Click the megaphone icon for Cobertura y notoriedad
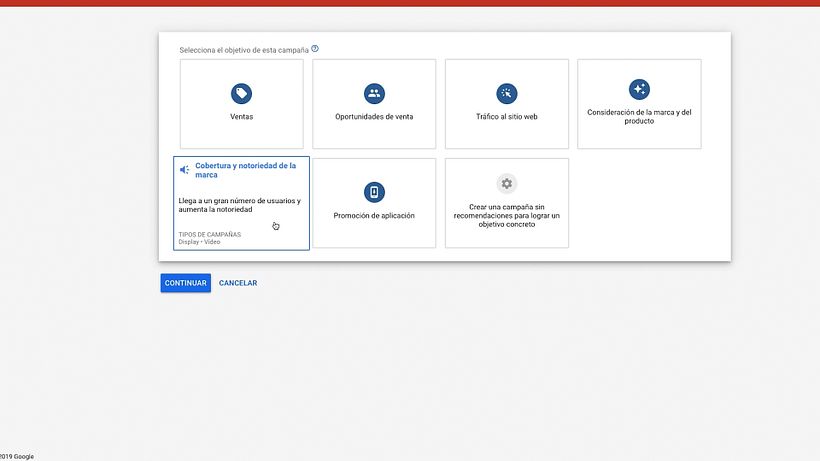Screen dimensions: 820x461 pos(185,170)
